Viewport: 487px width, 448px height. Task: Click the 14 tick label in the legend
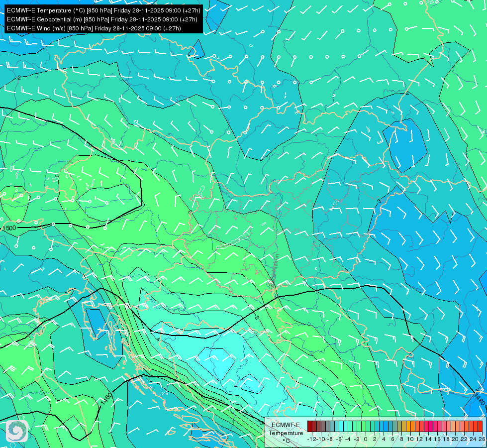[x=428, y=439]
